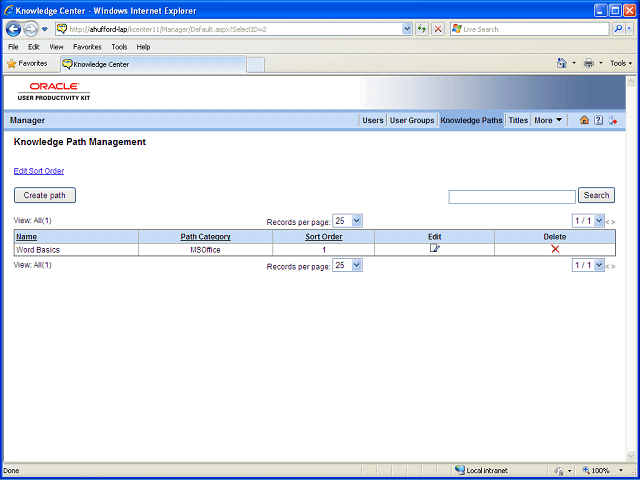Open bottom page selector 1 / 1 dropdown
The height and width of the screenshot is (480, 640).
click(588, 265)
